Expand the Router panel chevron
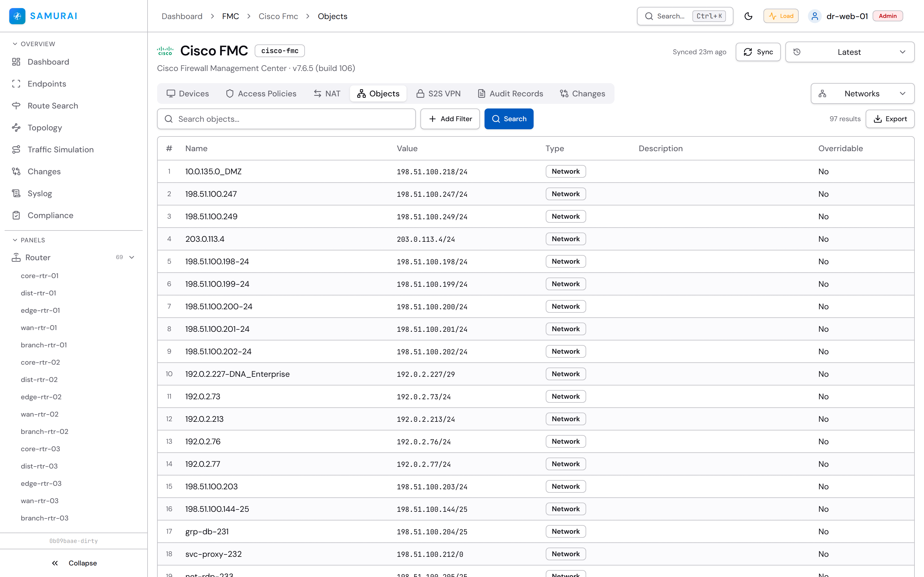The height and width of the screenshot is (577, 924). [132, 257]
